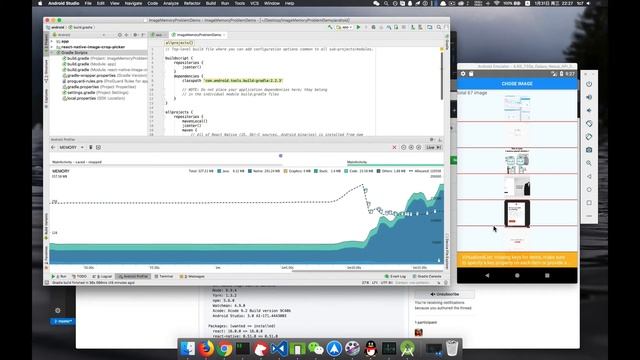Dismiss the yellow VirtualizedList warning banner
The height and width of the screenshot is (360, 640).
(517, 260)
